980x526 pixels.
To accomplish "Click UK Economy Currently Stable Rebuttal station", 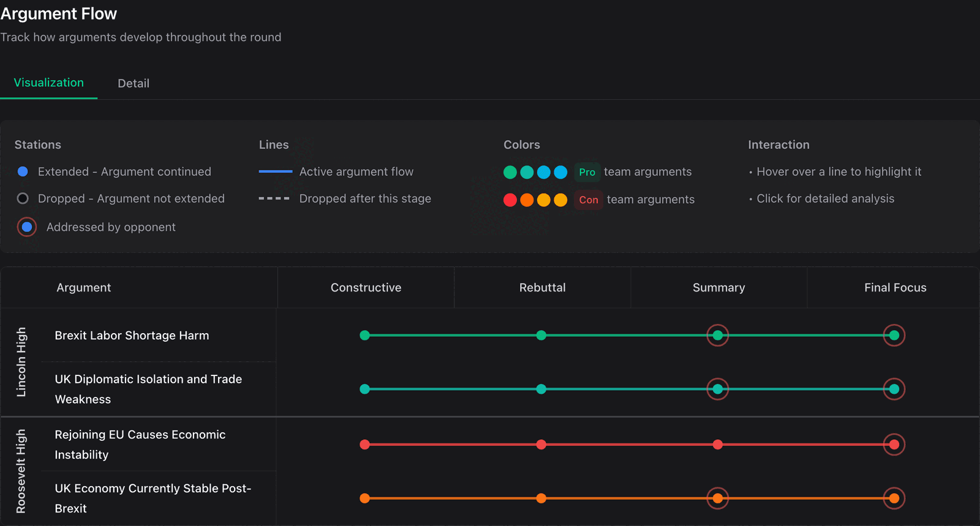I will [x=541, y=498].
